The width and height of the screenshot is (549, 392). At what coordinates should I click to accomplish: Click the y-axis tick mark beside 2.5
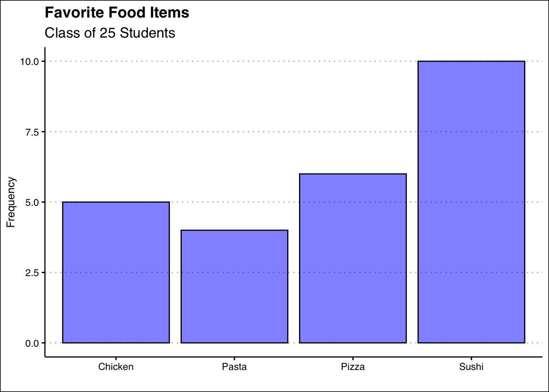coord(43,273)
